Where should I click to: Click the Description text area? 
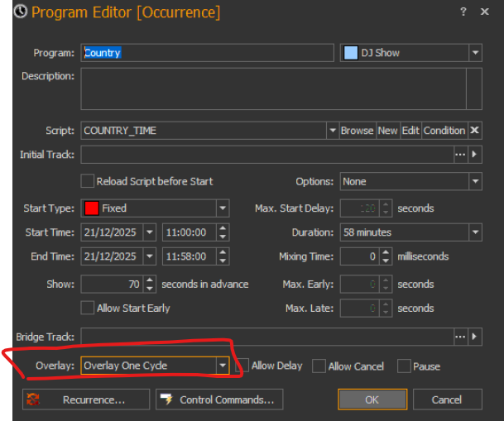[281, 89]
